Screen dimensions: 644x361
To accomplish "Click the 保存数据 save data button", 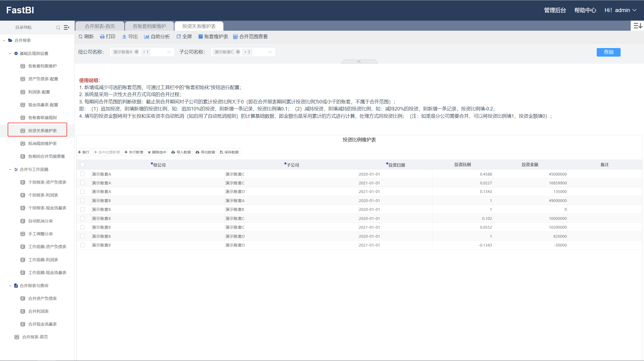I will point(229,152).
